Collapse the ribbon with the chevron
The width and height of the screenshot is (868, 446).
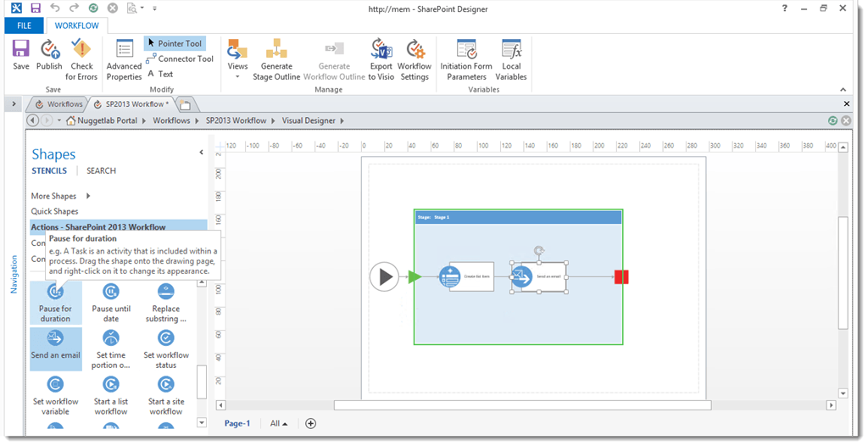click(x=843, y=89)
